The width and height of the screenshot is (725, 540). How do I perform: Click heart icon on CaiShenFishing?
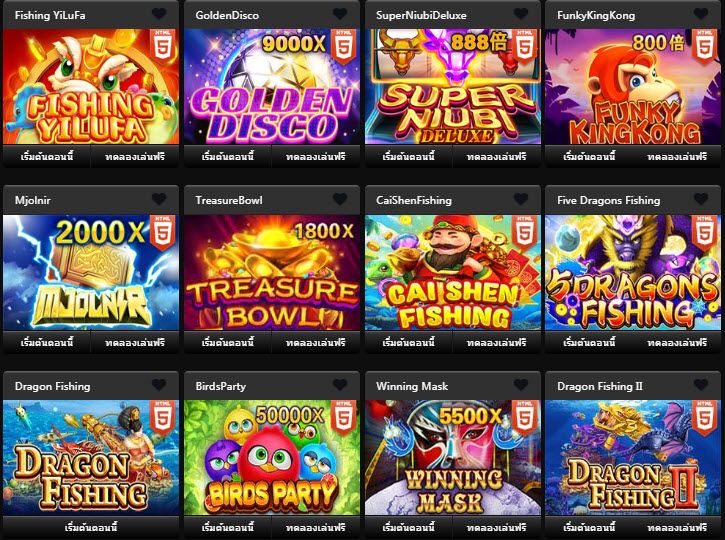(x=521, y=199)
